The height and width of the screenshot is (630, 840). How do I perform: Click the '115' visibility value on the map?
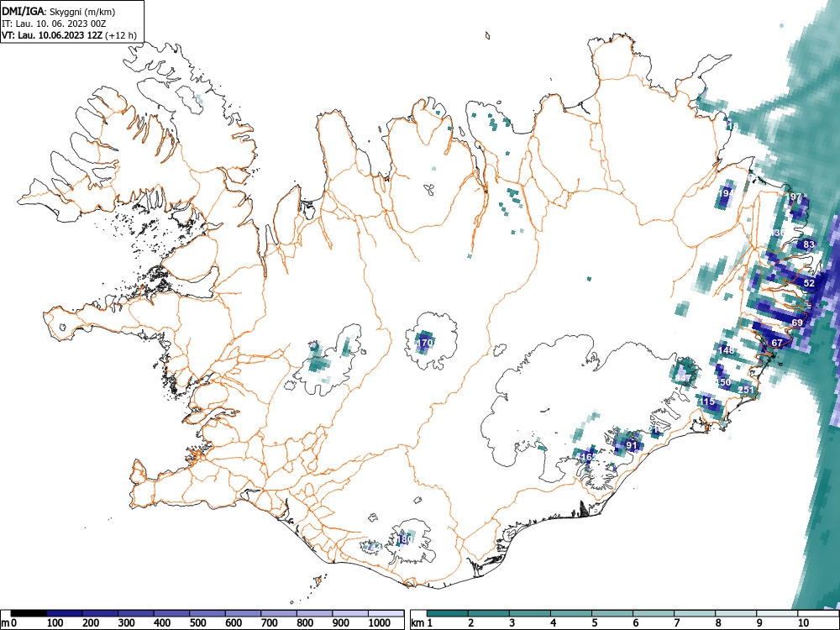(x=707, y=402)
